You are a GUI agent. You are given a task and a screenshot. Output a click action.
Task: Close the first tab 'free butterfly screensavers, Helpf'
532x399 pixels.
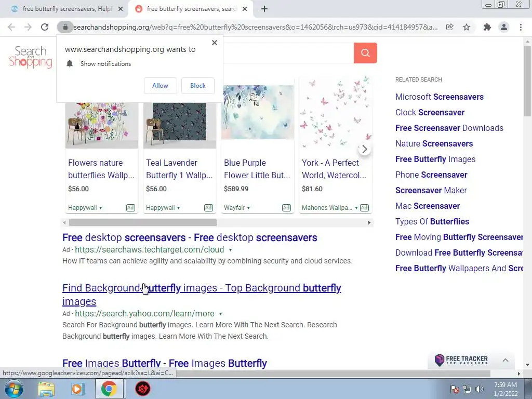pos(121,9)
